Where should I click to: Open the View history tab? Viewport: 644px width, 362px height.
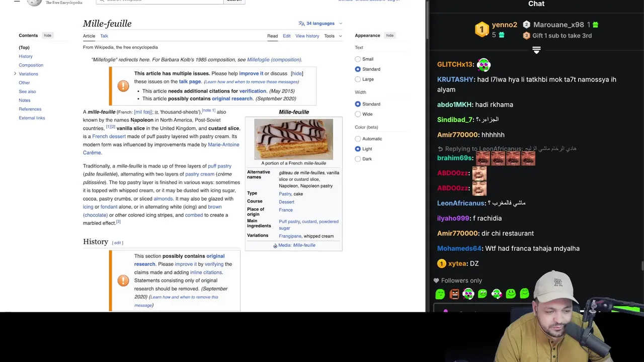[x=307, y=36]
